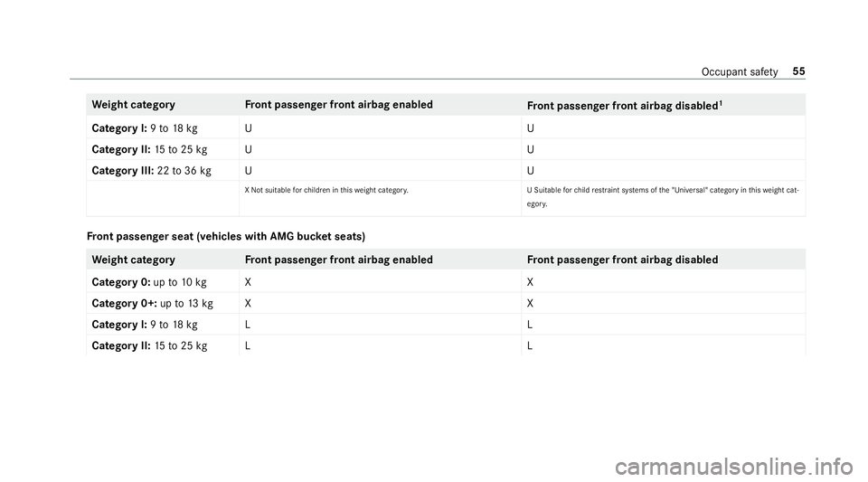Select Category II: 15 to 25 kg in first table
The height and width of the screenshot is (482, 868).
pyautogui.click(x=149, y=149)
